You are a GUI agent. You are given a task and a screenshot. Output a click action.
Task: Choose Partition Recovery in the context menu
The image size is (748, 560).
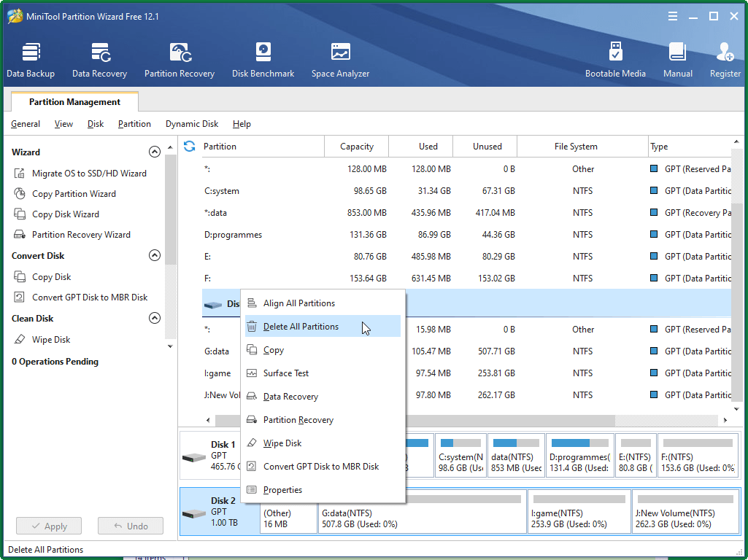tap(323, 420)
